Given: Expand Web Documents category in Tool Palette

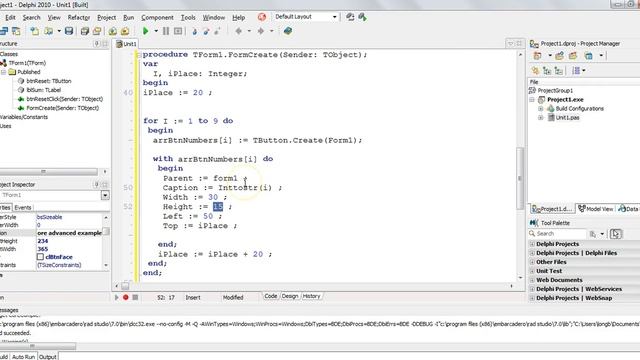Looking at the screenshot, I should pos(532,280).
